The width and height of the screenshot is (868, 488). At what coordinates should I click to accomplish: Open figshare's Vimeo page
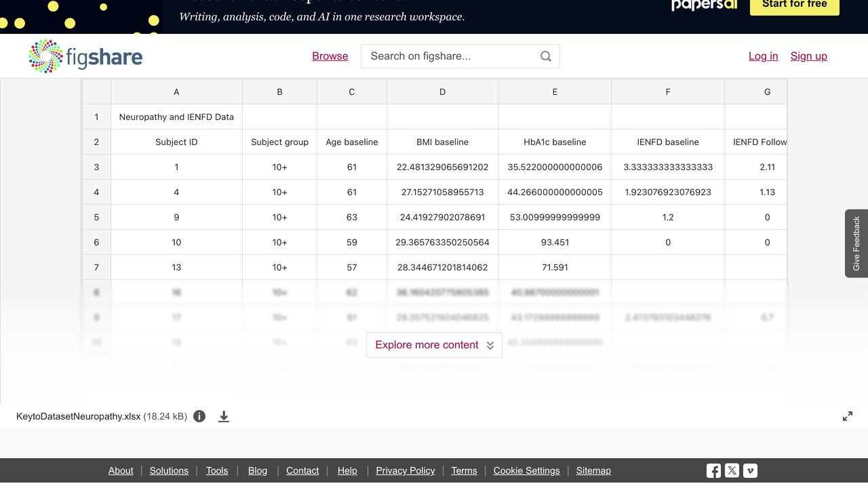point(750,470)
